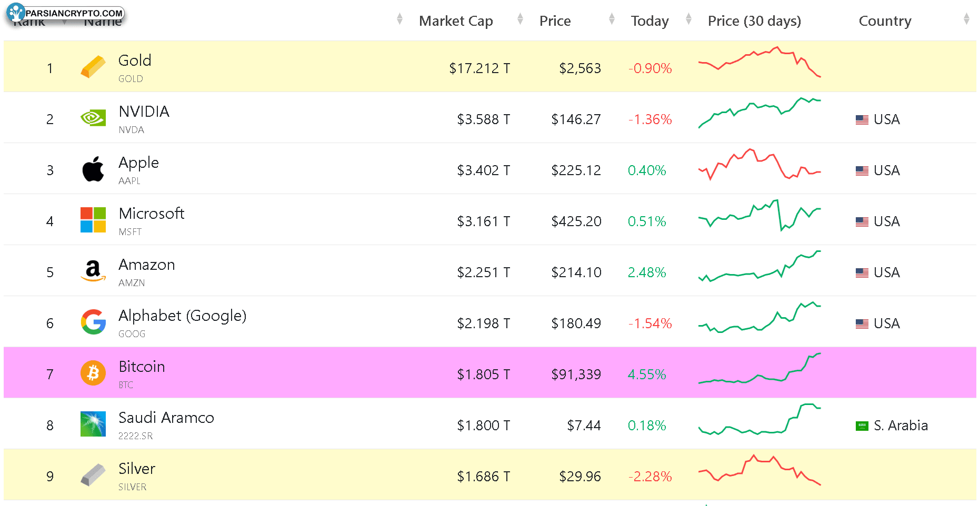
Task: Click Saudi Aramco's 30-day price chart
Action: (x=759, y=419)
